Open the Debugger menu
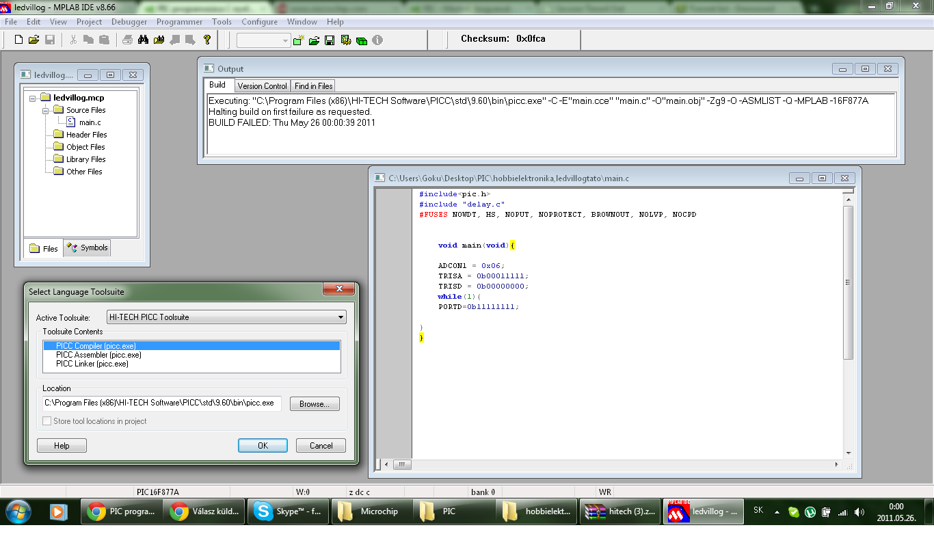This screenshot has height=560, width=934. [129, 22]
